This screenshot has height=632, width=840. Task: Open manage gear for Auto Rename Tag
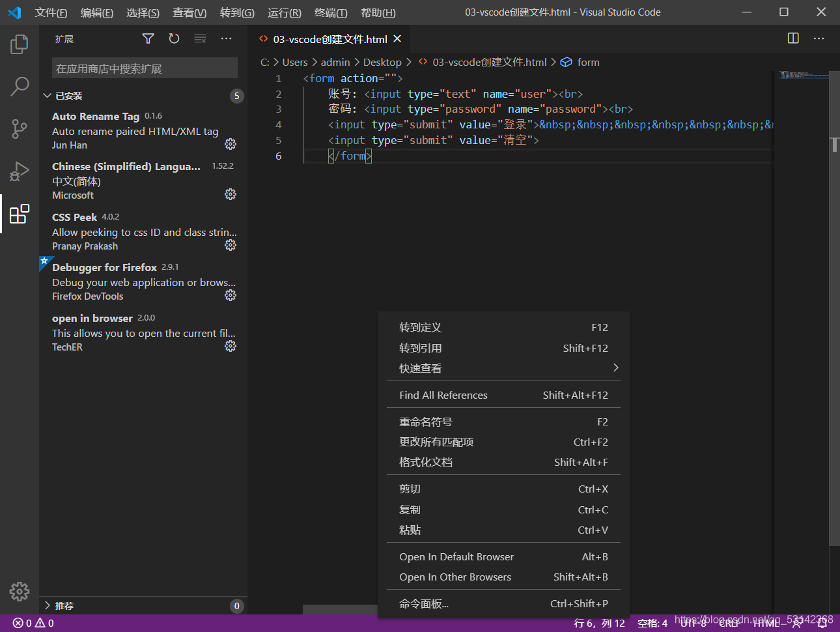(231, 144)
